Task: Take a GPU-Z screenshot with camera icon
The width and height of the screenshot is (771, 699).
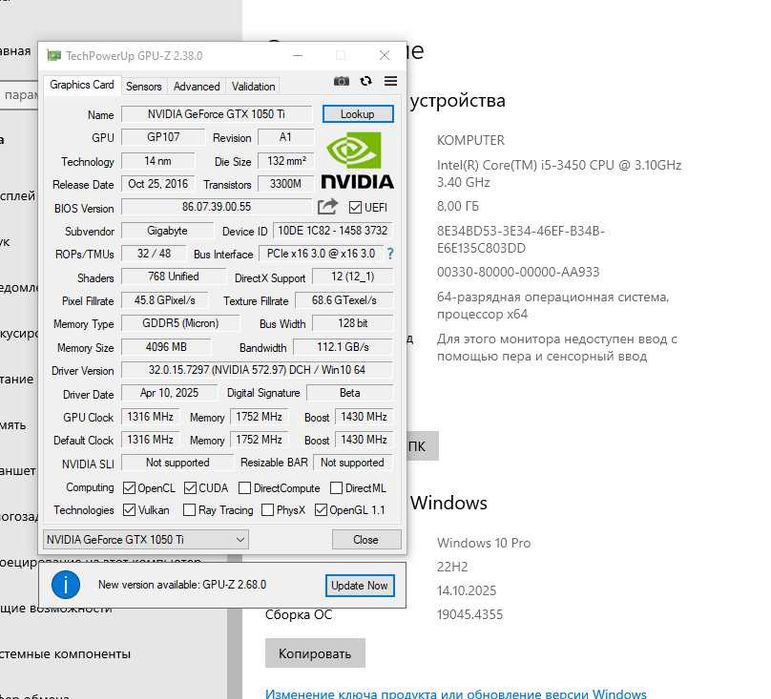Action: pos(341,81)
